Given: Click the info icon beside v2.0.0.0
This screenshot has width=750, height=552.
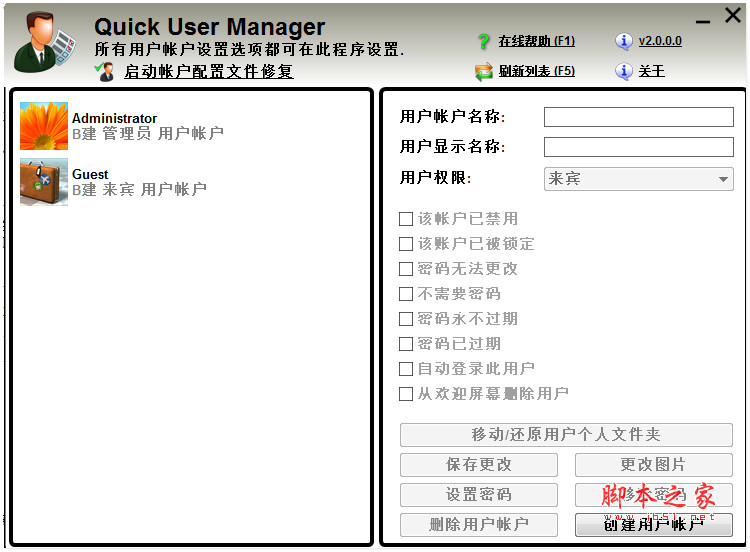Looking at the screenshot, I should tap(623, 42).
